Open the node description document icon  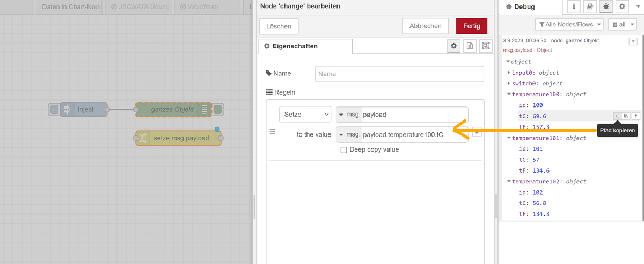pyautogui.click(x=470, y=46)
